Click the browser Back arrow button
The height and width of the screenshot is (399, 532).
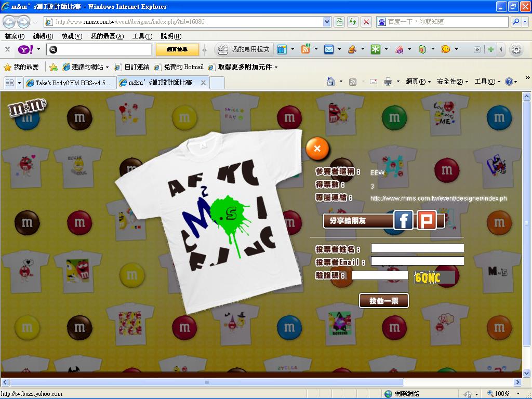coord(9,22)
